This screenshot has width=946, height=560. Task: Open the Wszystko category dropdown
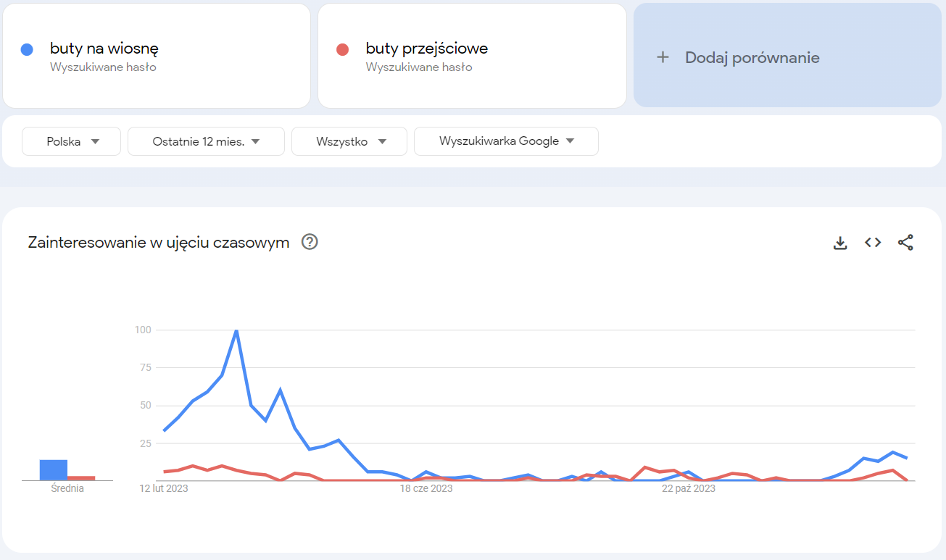point(349,141)
